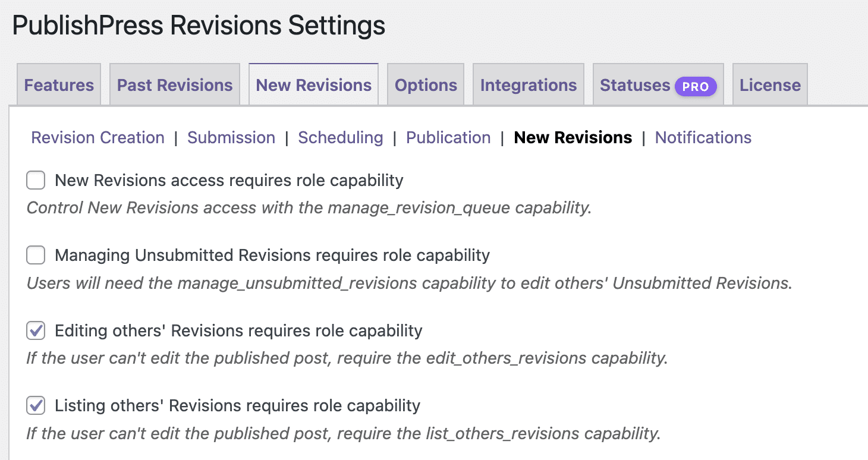
Task: Open the Past Revisions tab
Action: point(174,85)
